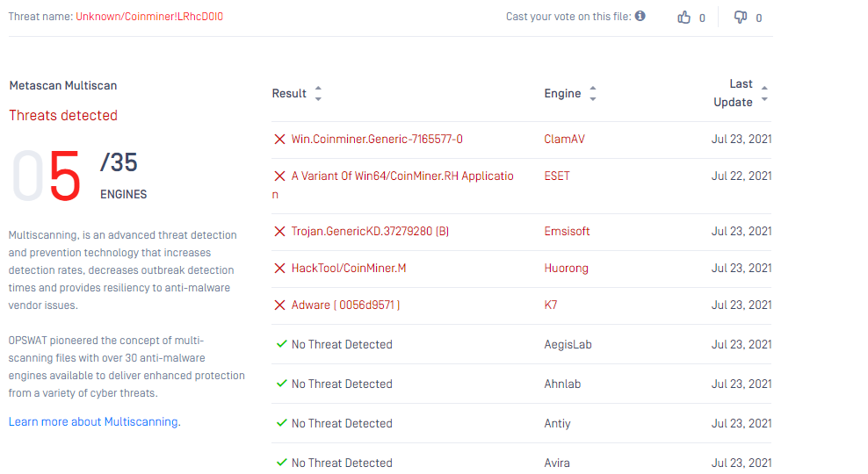Click threat name Unknown/Coinminer link
Screen dimensions: 868x474
tap(148, 17)
